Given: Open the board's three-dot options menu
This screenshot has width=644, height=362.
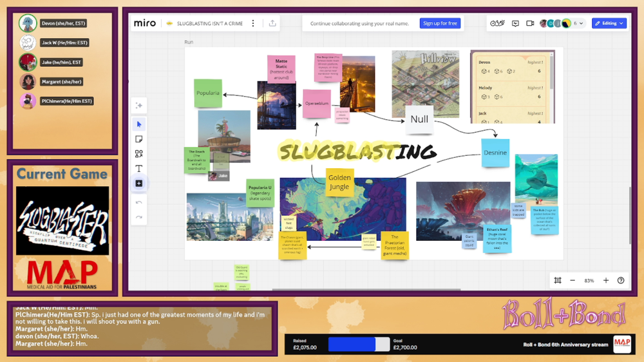Looking at the screenshot, I should (x=253, y=23).
